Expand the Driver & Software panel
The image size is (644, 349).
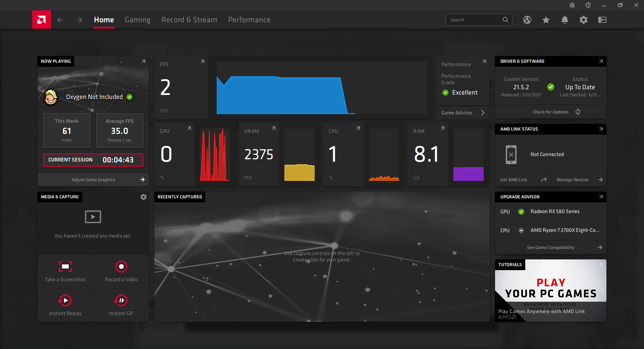click(601, 61)
